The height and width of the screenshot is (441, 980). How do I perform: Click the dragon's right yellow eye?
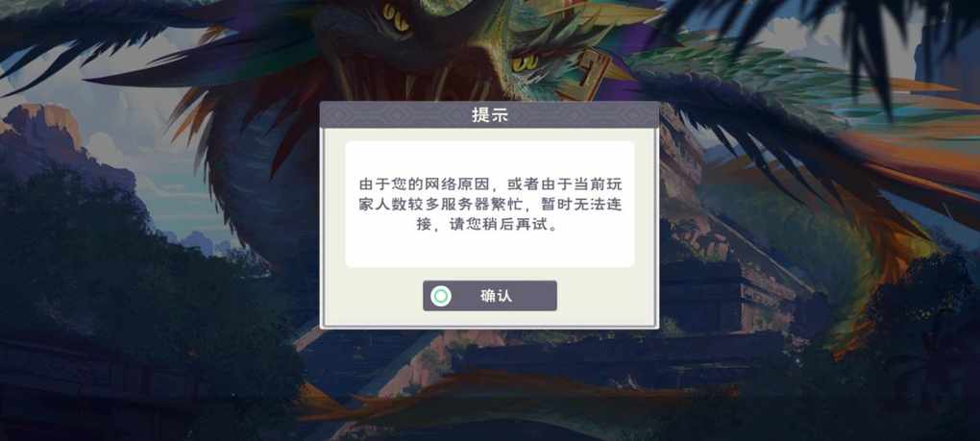pyautogui.click(x=525, y=62)
